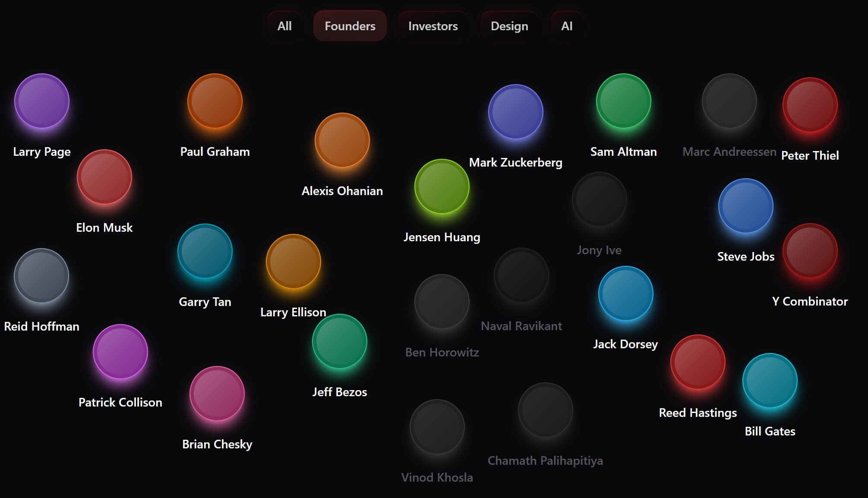Click the dimmed Marc Andreessen bubble
Screen dimensions: 868x498
[729, 101]
